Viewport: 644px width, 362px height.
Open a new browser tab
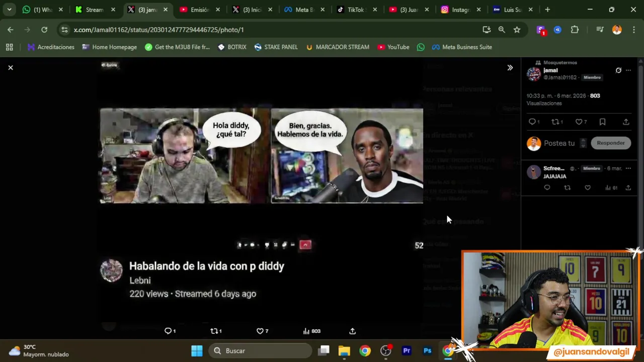547,10
